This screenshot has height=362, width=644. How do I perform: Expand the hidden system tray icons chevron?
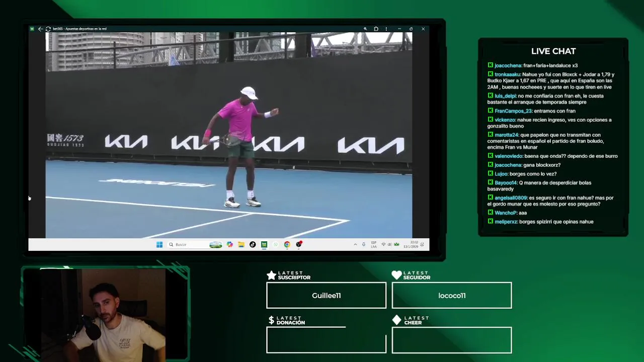click(x=355, y=244)
